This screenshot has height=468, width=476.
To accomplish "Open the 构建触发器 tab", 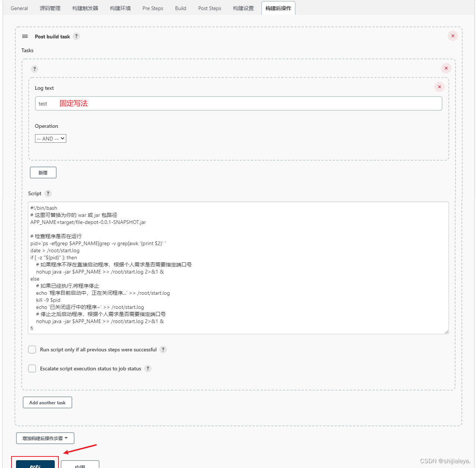I will (x=85, y=8).
